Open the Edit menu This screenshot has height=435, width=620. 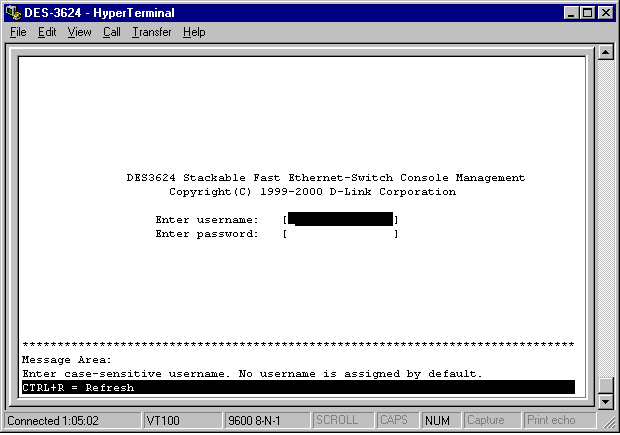click(x=47, y=32)
